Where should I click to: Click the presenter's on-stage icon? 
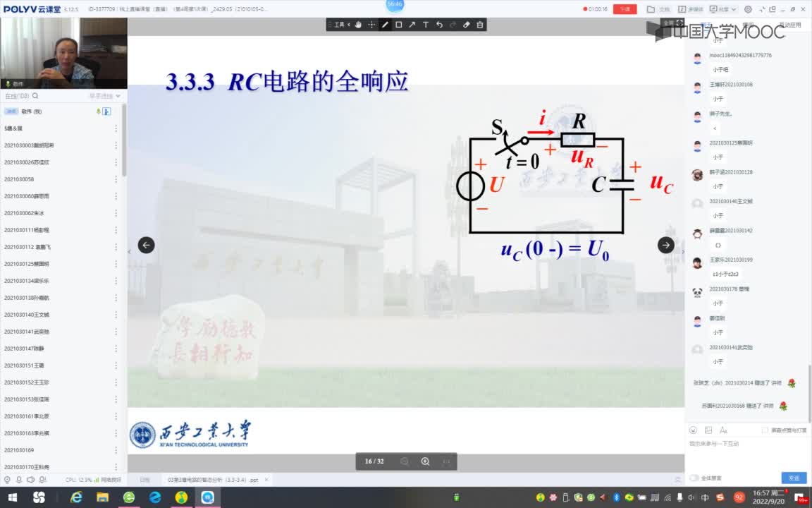[106, 111]
